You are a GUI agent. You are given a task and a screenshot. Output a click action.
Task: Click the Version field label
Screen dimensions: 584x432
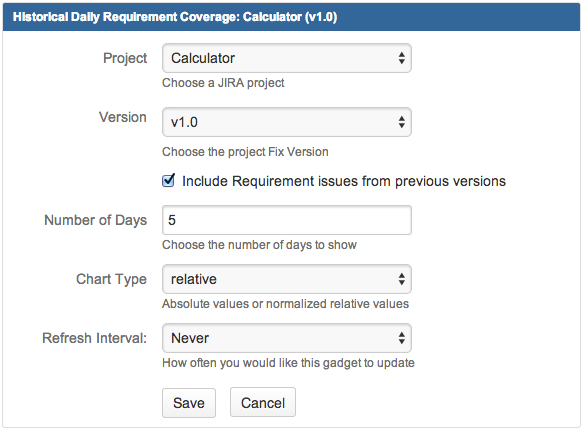pos(123,117)
